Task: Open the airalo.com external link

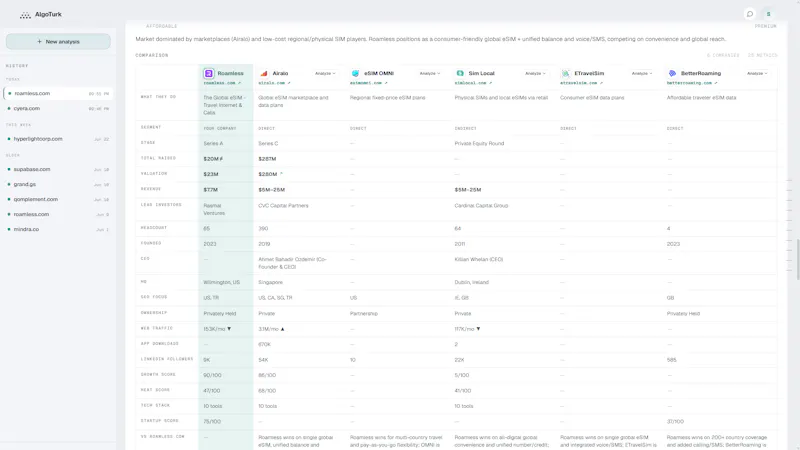Action: point(274,83)
